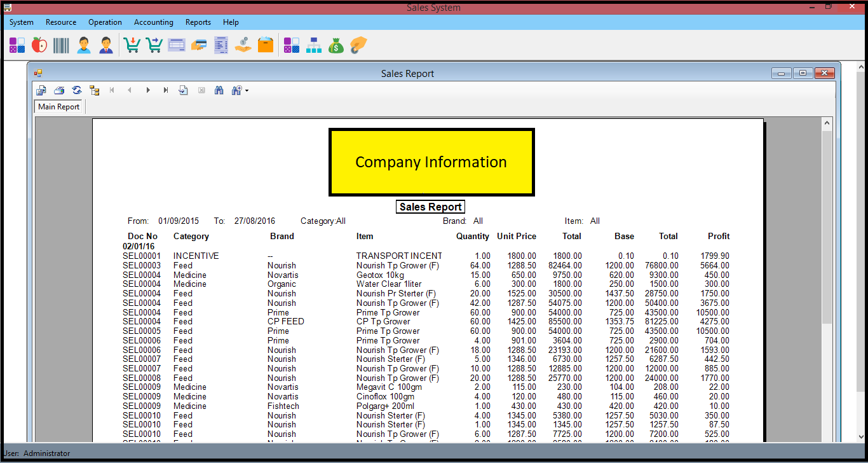Expand the zoom dropdown arrow

[247, 91]
